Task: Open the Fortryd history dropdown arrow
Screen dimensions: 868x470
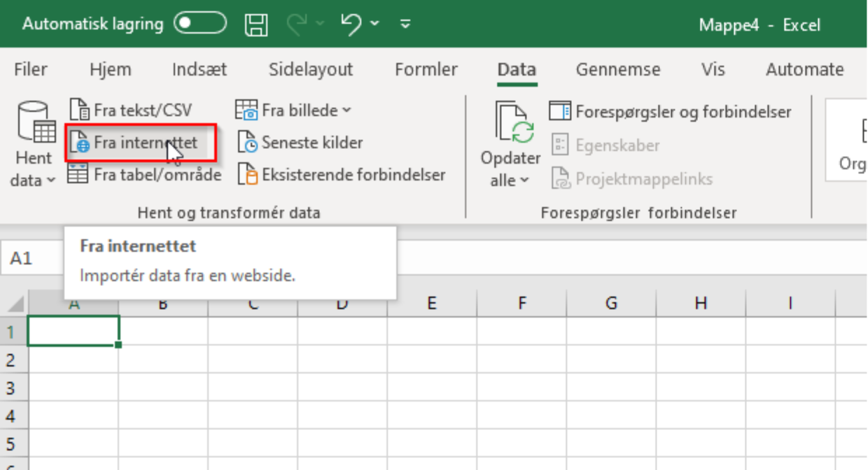Action: pos(374,24)
